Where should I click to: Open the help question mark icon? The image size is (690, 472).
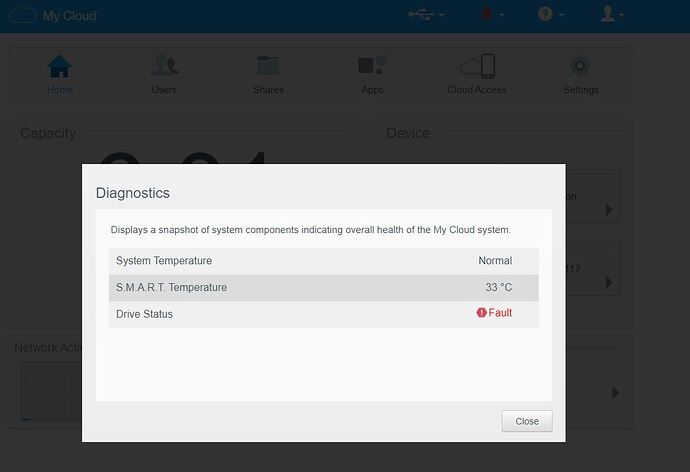click(x=545, y=14)
